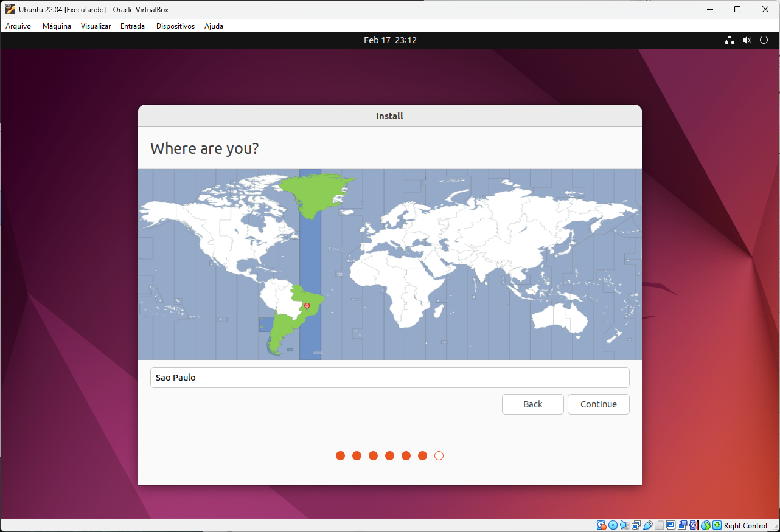The height and width of the screenshot is (532, 780).
Task: Click the optical disc status icon
Action: (613, 525)
